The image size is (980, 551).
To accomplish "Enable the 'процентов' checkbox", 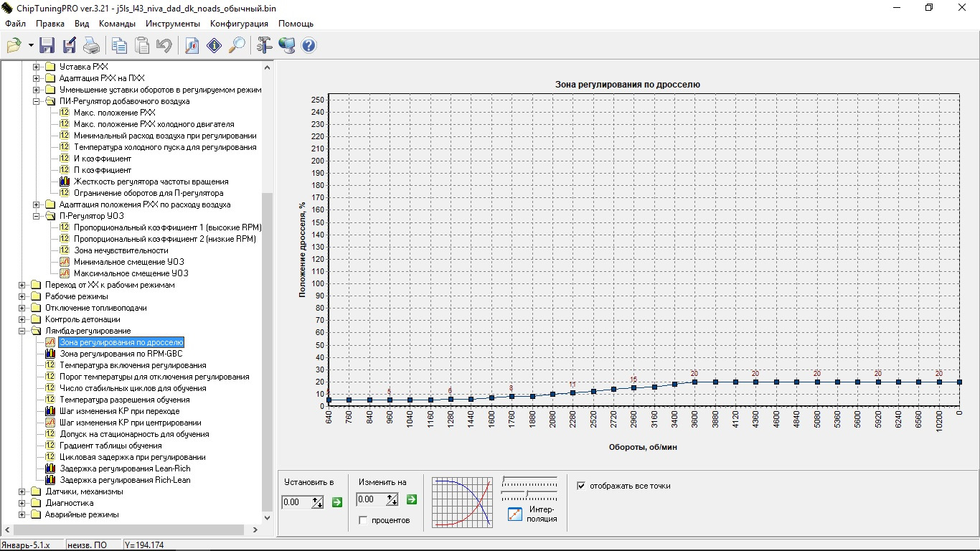I will point(363,520).
